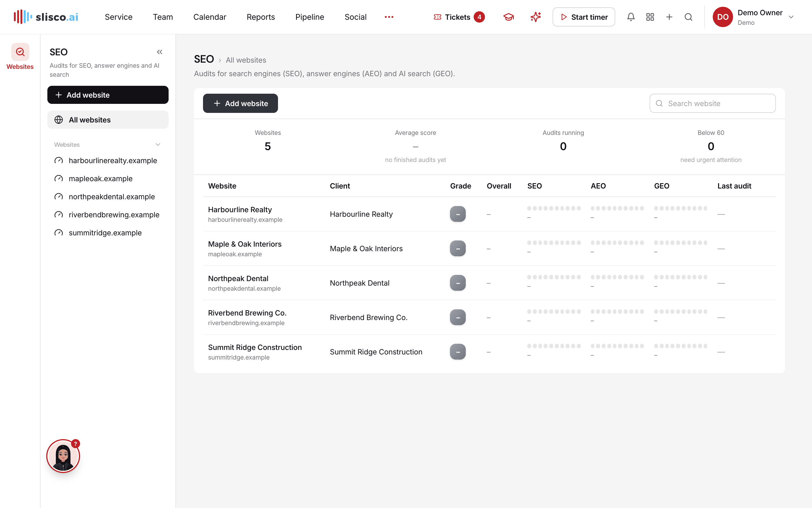Start the timer
This screenshot has width=812, height=508.
point(584,17)
